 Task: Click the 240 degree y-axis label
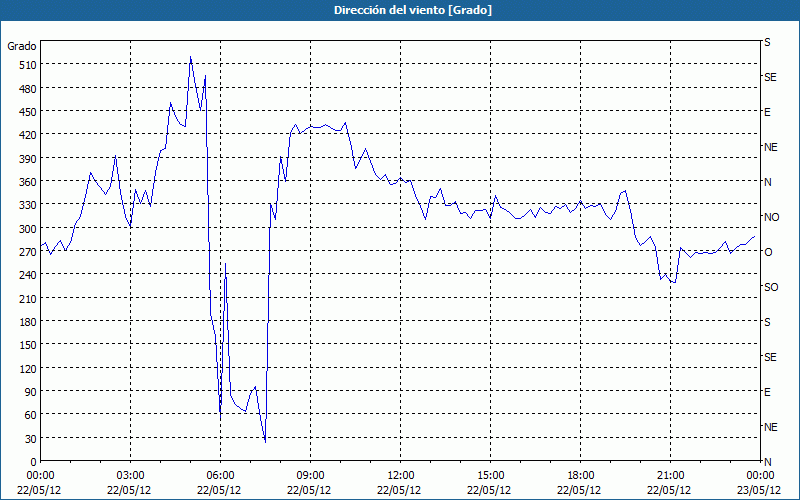coord(27,276)
